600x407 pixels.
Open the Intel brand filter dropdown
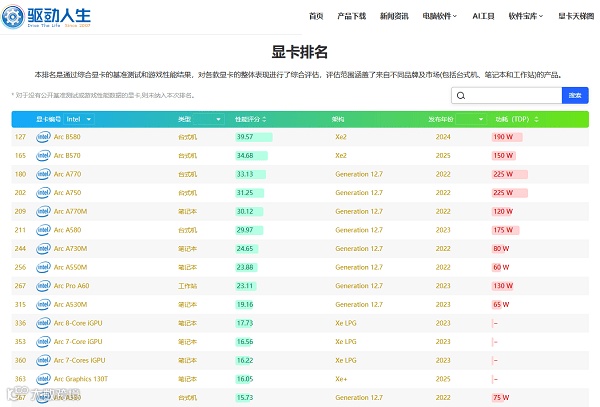(x=79, y=119)
